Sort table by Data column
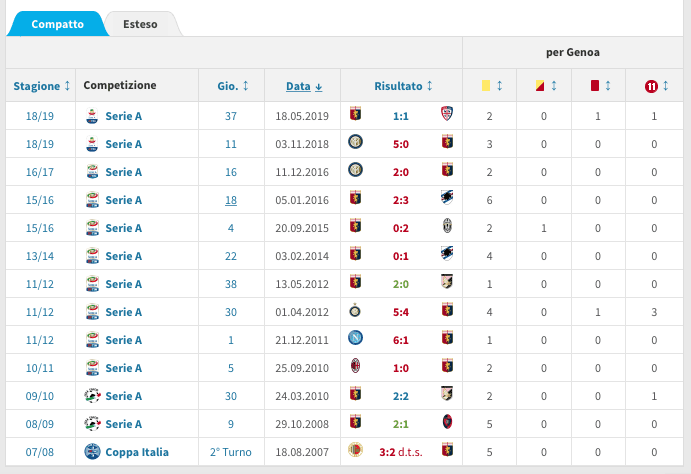691x474 pixels. [x=303, y=86]
